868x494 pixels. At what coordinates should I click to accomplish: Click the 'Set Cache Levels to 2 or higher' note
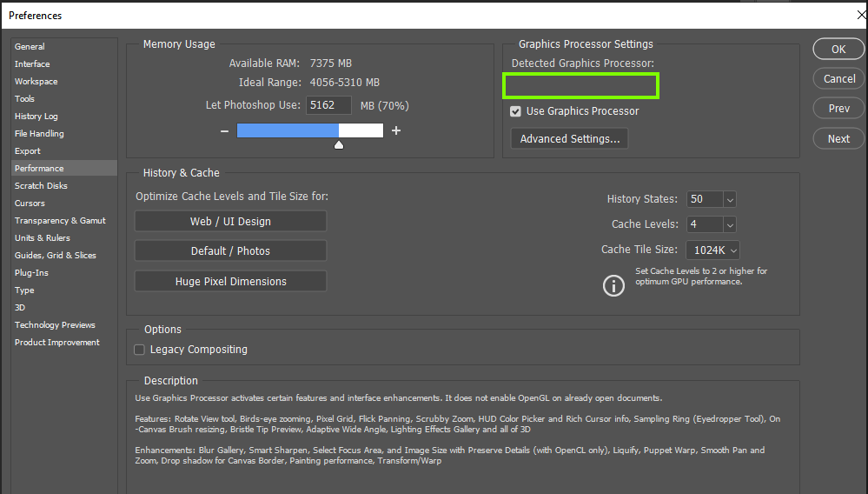701,277
